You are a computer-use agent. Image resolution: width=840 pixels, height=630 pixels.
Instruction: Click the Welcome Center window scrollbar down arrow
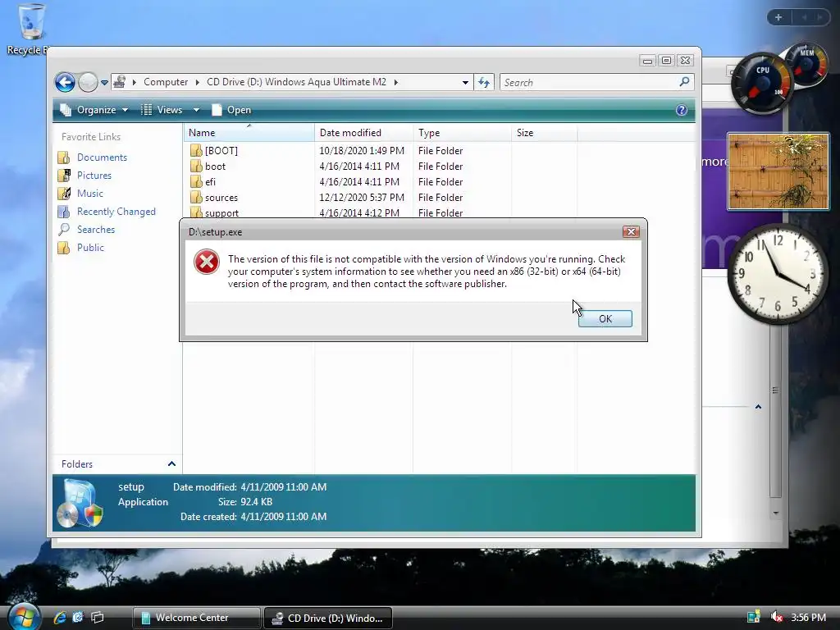(776, 513)
